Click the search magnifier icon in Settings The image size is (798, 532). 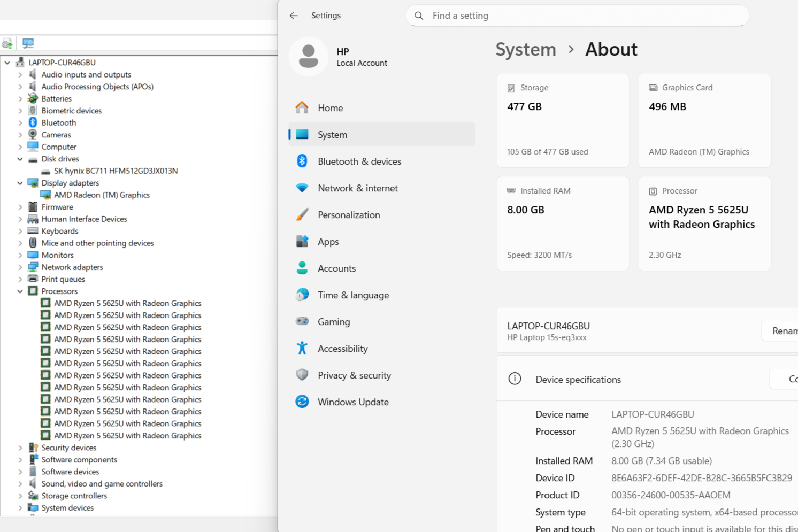click(x=419, y=16)
